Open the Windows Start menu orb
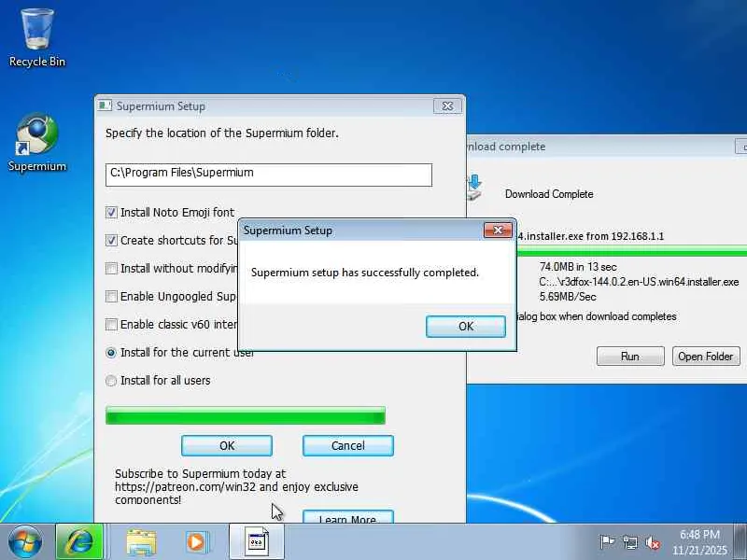747x560 pixels. [x=25, y=542]
